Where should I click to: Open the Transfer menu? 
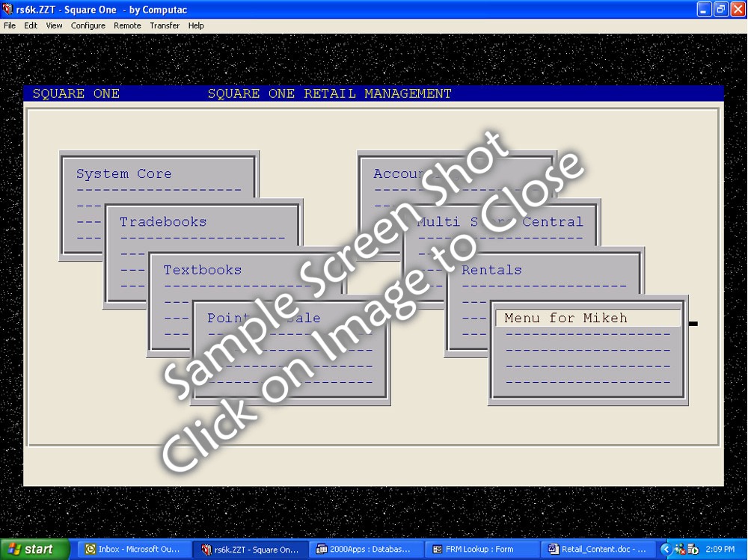[165, 25]
